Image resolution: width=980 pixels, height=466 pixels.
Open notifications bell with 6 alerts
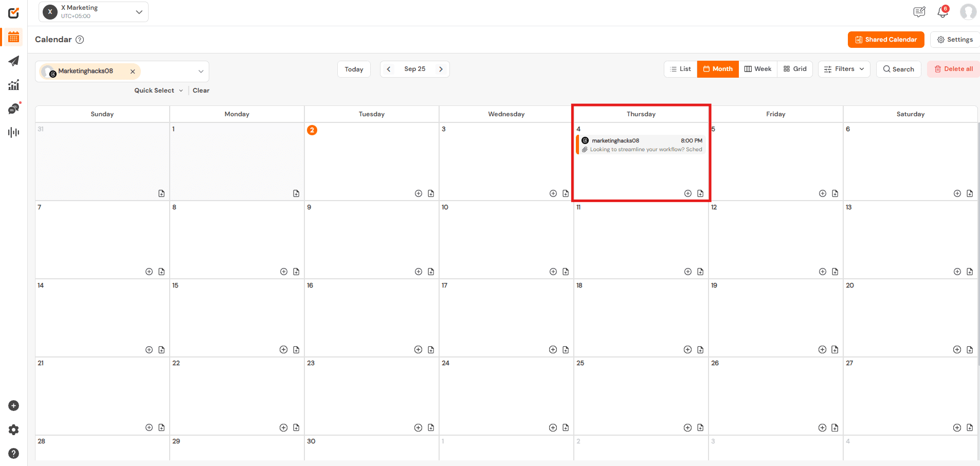(942, 11)
